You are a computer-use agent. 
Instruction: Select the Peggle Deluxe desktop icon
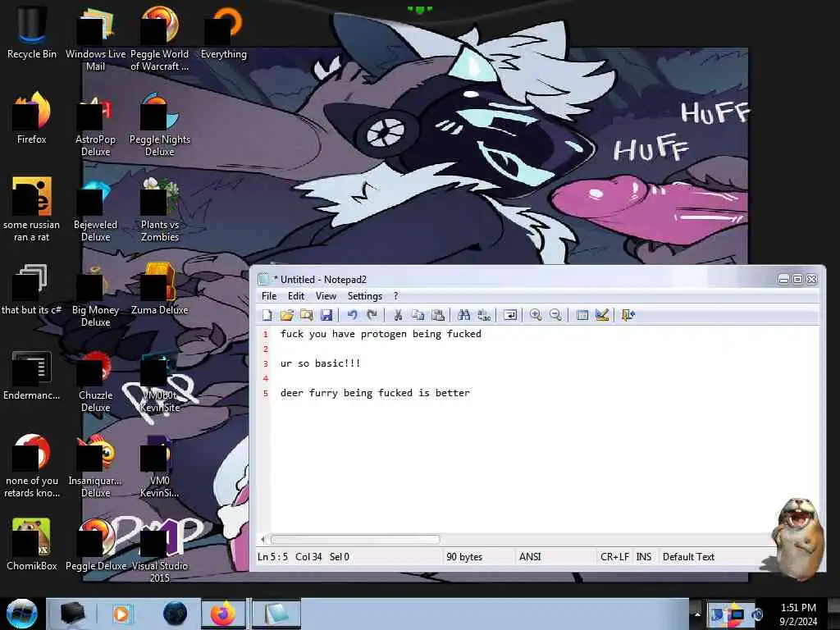[x=95, y=545]
